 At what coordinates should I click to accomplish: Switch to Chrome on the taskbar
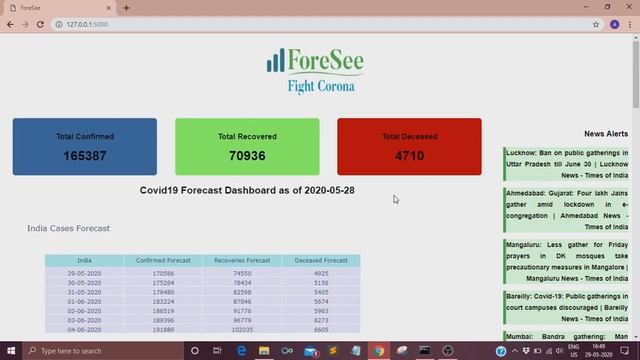379,351
